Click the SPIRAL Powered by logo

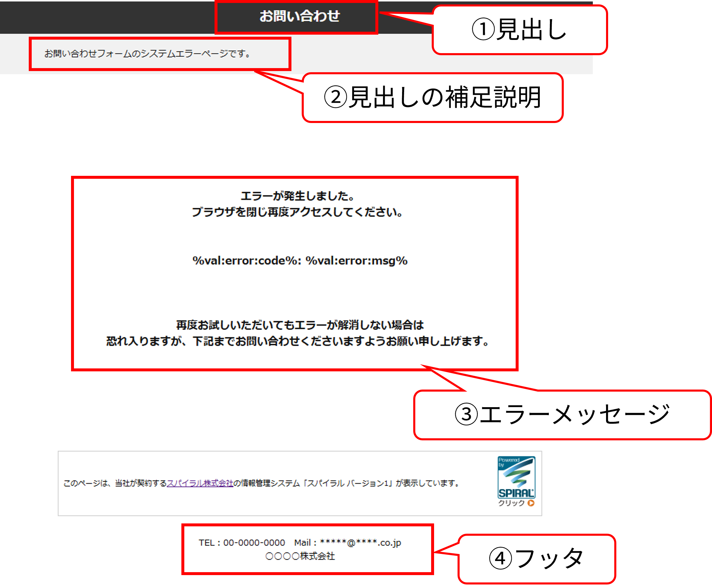pos(516,478)
